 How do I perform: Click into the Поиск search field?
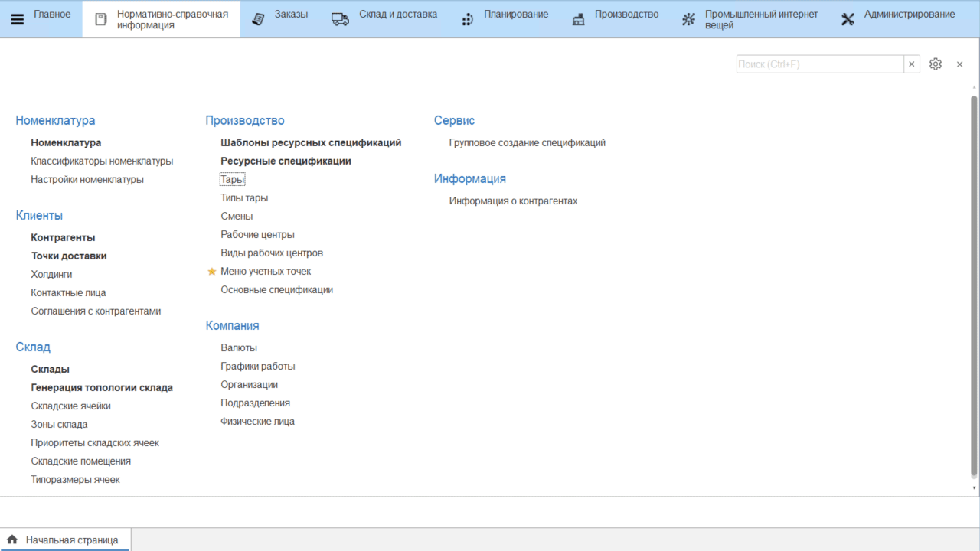pyautogui.click(x=819, y=64)
